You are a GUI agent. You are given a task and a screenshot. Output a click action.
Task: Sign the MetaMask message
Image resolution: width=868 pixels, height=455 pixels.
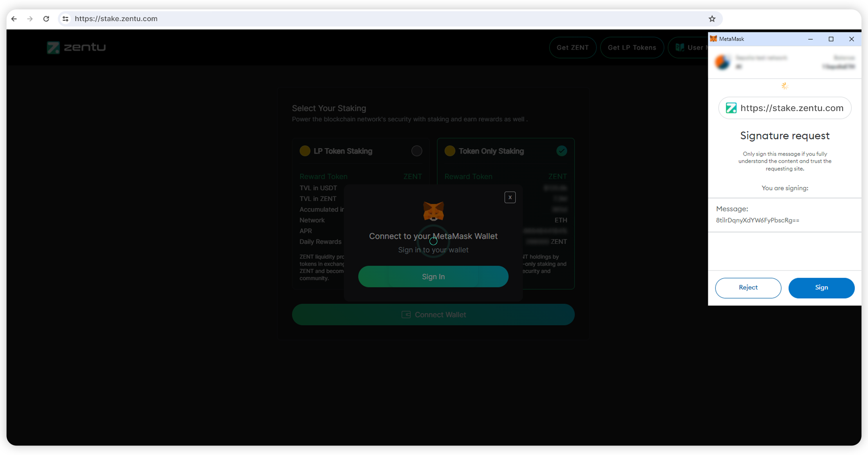(821, 287)
